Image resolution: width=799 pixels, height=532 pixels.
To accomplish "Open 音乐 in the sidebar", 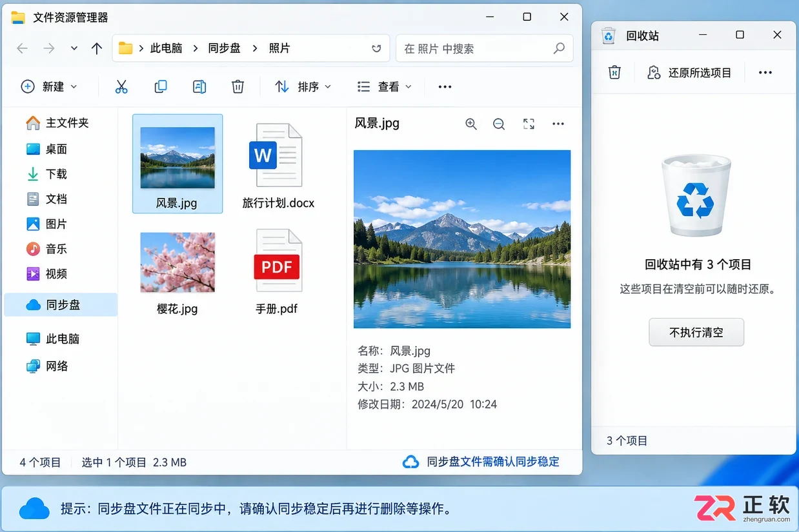I will (x=61, y=249).
